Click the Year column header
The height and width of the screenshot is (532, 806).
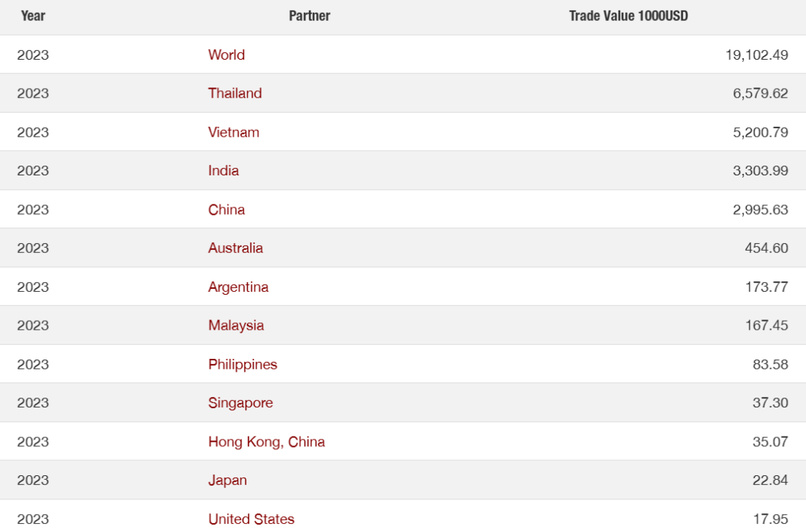tap(33, 16)
